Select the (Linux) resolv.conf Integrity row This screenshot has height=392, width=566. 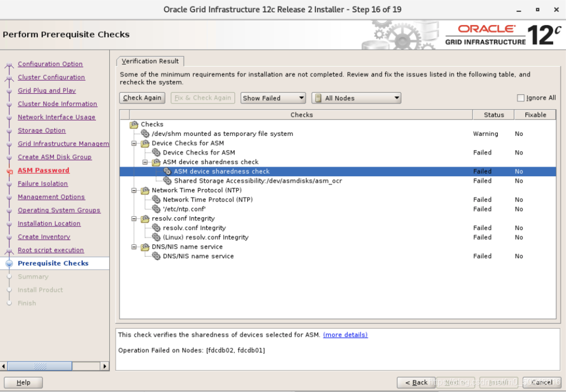pos(337,238)
